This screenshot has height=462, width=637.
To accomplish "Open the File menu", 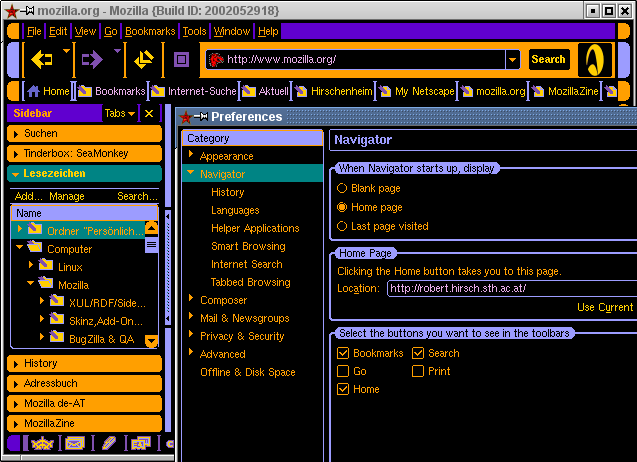I will click(34, 31).
